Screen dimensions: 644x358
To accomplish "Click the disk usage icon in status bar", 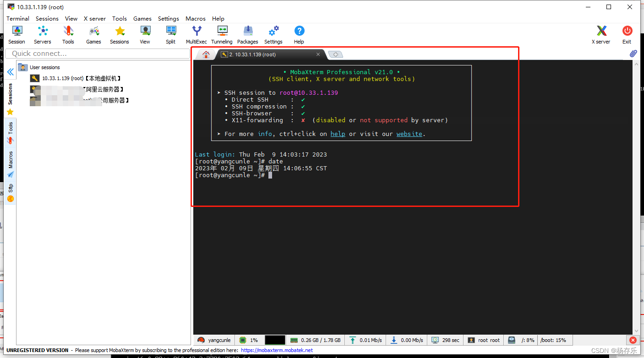I will click(512, 340).
